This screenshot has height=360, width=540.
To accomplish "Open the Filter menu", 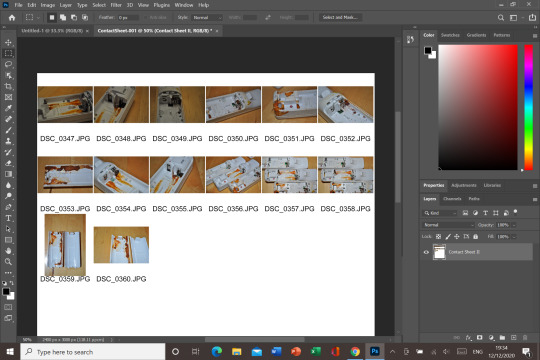I will pos(116,5).
